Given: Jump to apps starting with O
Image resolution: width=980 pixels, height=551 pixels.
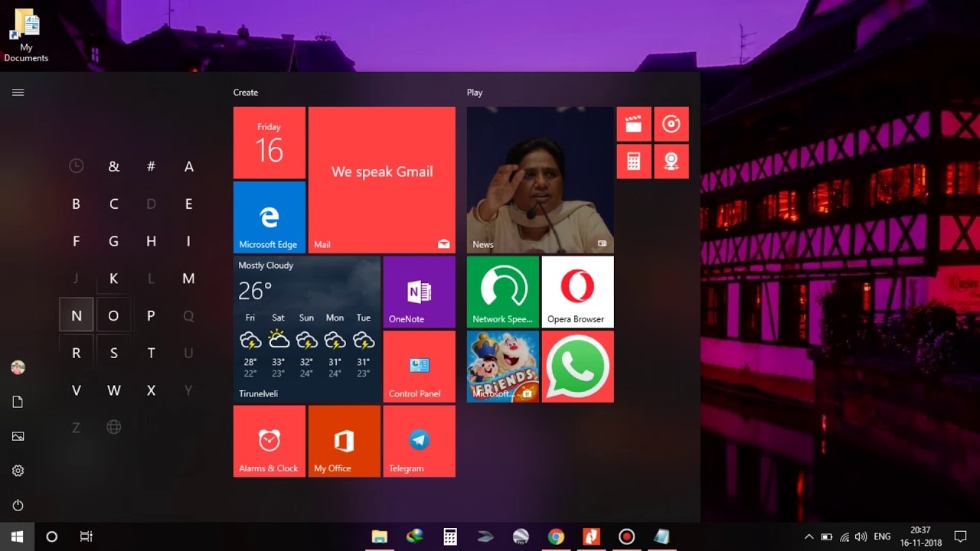Looking at the screenshot, I should tap(114, 315).
